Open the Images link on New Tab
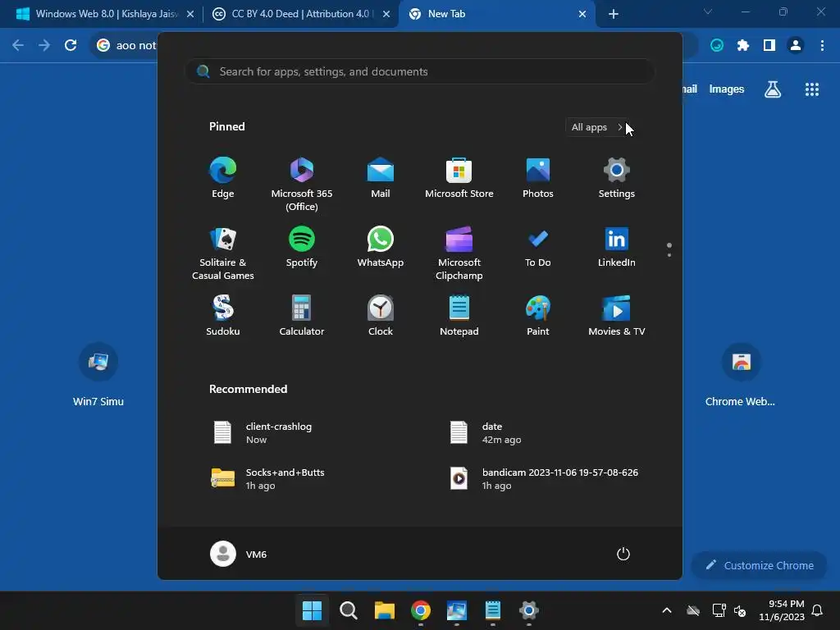Screen dimensions: 840x630 (727, 89)
